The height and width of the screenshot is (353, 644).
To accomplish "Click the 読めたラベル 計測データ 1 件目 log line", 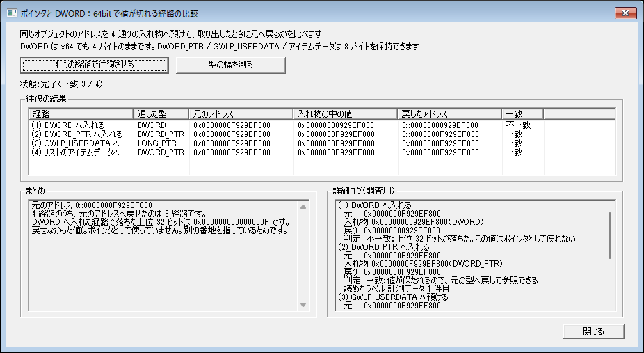I will pos(396,288).
